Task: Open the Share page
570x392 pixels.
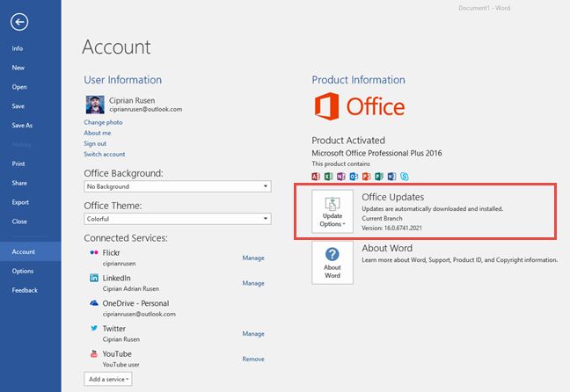Action: coord(19,183)
